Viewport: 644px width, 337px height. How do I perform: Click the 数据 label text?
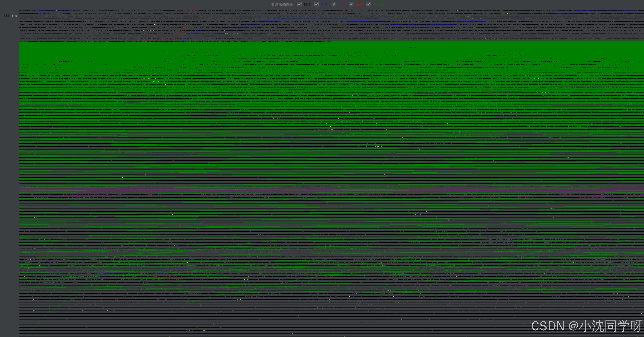pos(307,4)
